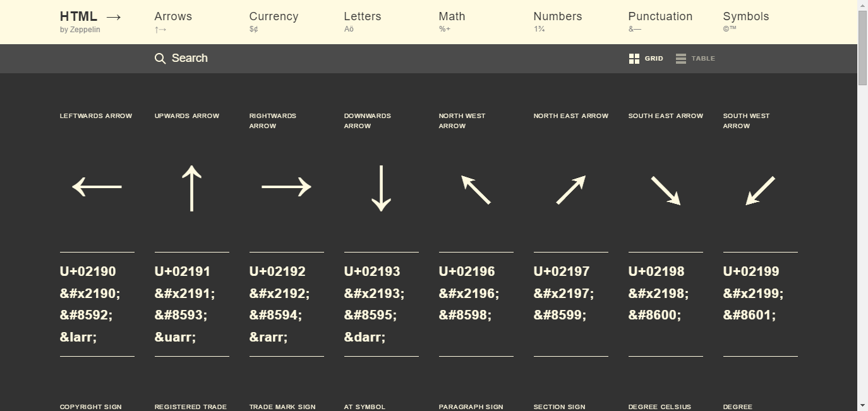
Task: Click the upwards arrow symbol
Action: pos(191,188)
